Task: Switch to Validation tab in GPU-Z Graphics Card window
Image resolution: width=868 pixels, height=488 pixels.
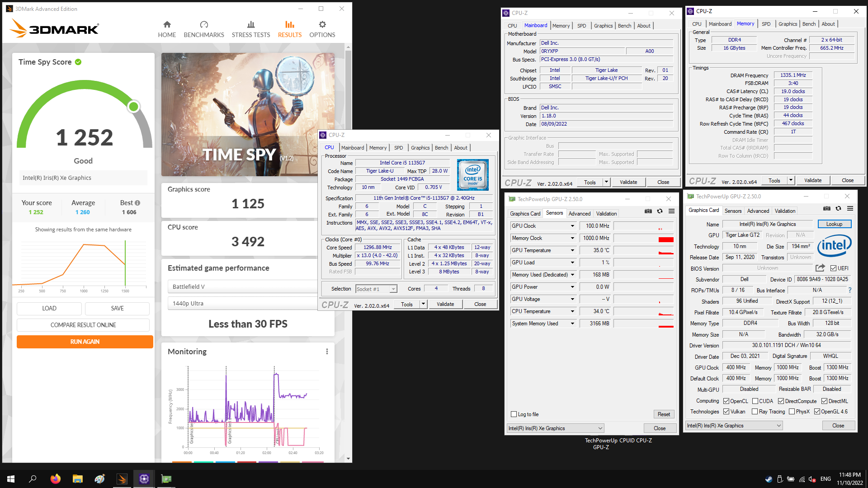Action: coord(785,211)
